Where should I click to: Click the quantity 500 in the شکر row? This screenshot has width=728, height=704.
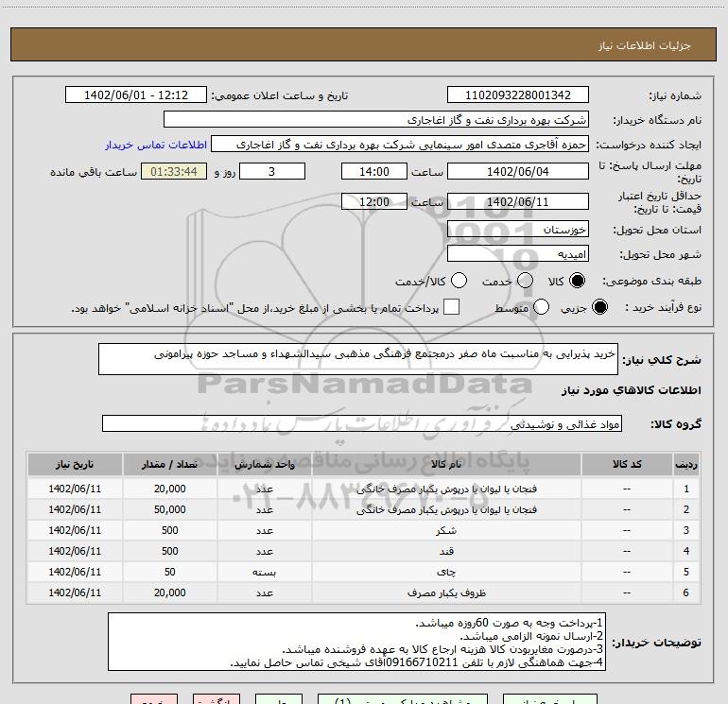pos(170,530)
